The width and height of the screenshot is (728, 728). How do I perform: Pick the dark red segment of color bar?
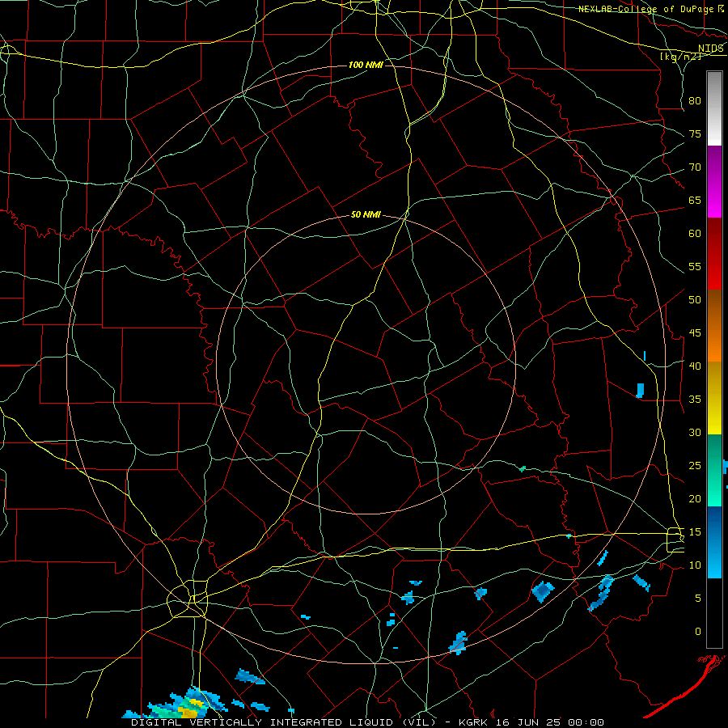714,254
